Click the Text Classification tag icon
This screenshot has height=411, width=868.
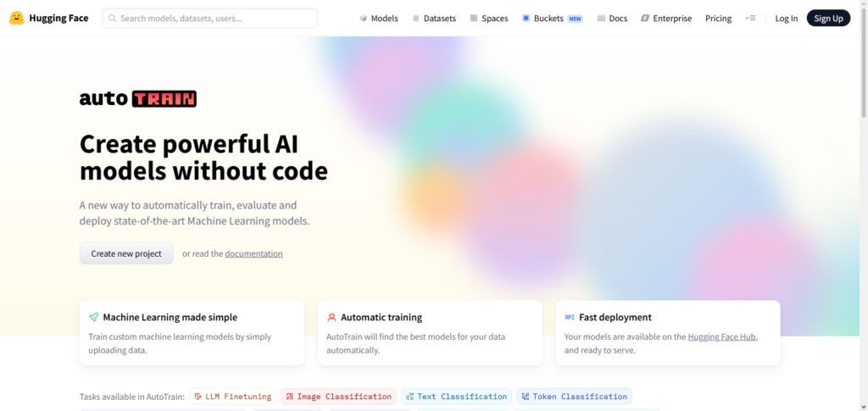409,397
